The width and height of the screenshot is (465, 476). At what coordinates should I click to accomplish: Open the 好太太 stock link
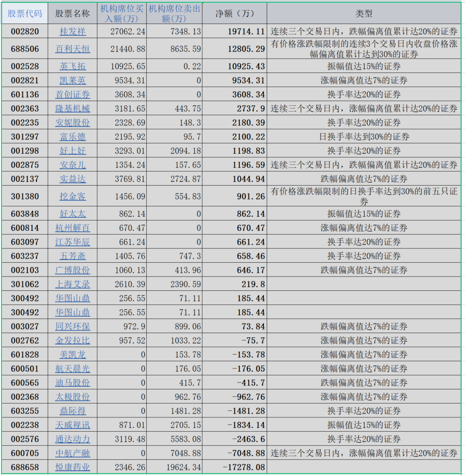(x=73, y=214)
